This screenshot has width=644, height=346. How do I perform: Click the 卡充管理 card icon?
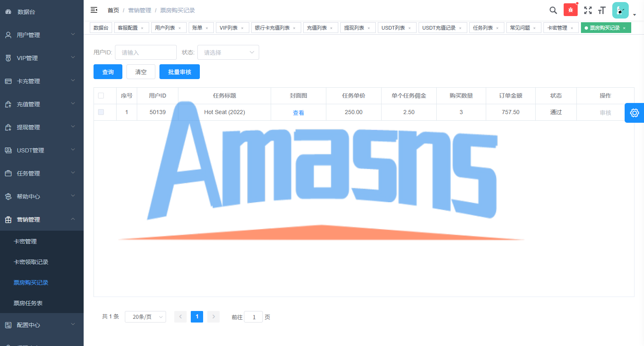[x=8, y=81]
